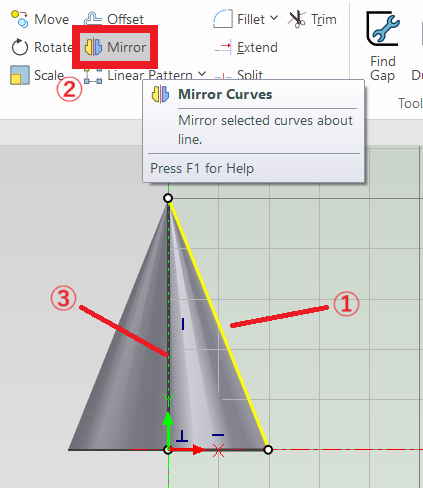Screen dimensions: 423x488
Task: Click the Mirror button label
Action: point(126,47)
